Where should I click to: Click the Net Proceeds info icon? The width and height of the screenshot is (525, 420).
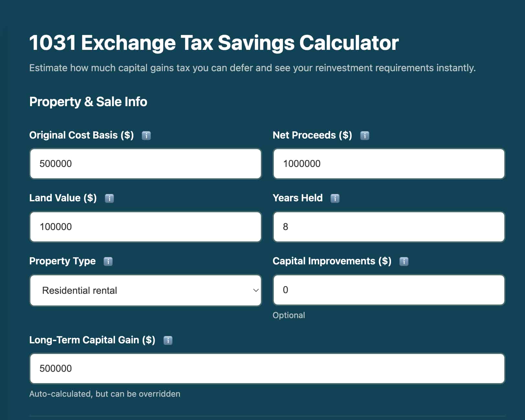[x=365, y=136]
